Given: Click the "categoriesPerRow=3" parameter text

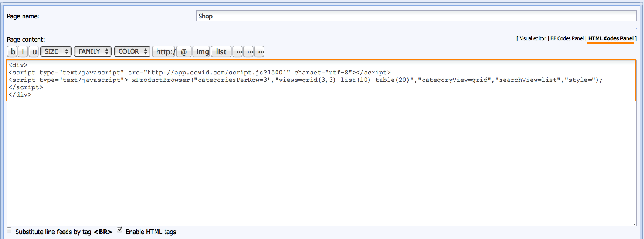Looking at the screenshot, I should click(233, 80).
